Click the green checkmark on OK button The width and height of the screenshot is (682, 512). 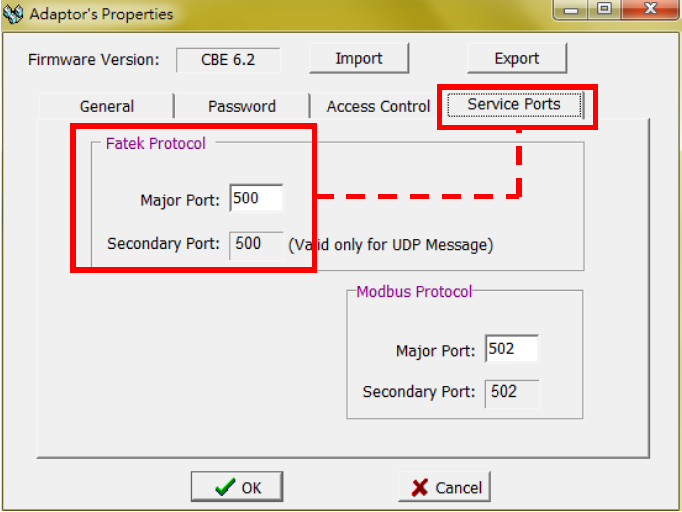click(225, 487)
